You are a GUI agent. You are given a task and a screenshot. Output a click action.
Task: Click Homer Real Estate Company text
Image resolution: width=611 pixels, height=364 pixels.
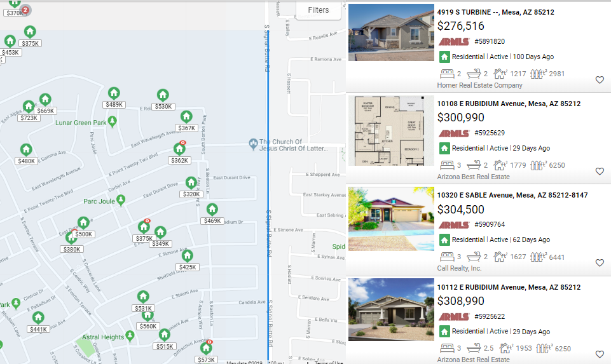479,85
